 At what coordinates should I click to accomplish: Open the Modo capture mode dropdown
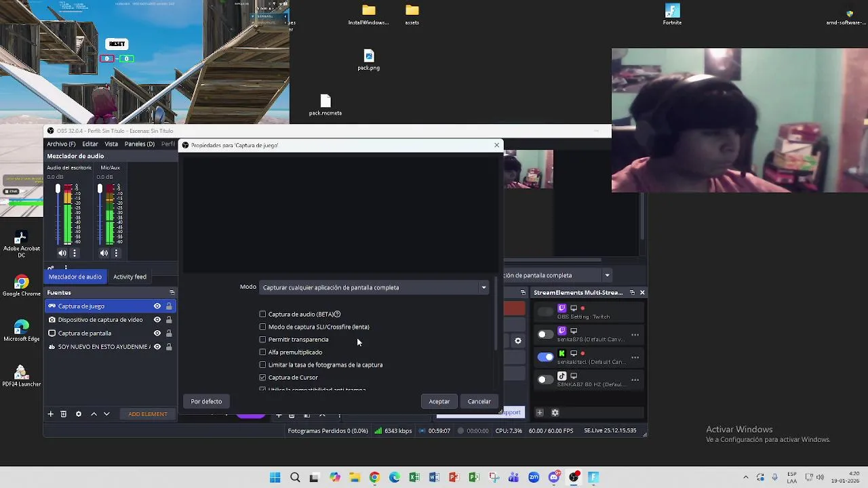[374, 287]
